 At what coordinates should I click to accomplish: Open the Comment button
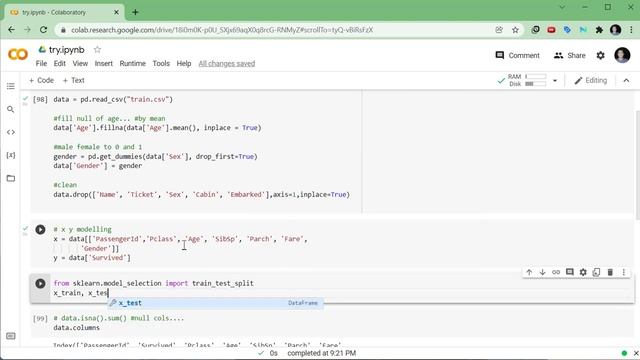tap(518, 55)
